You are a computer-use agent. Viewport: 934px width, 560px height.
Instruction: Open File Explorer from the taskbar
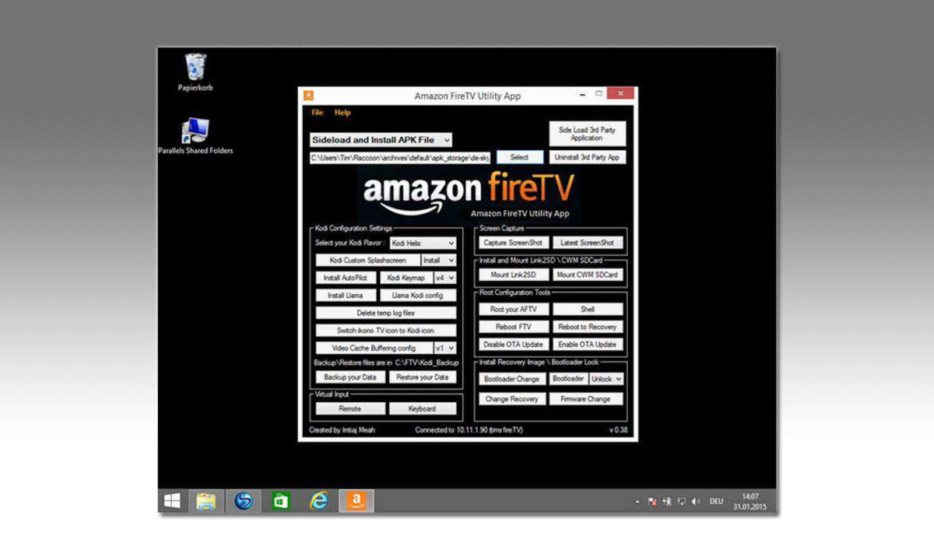[x=206, y=501]
